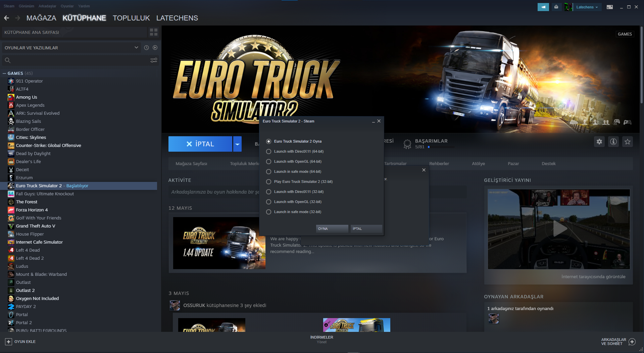
Task: Open game settings gear icon
Action: 599,142
